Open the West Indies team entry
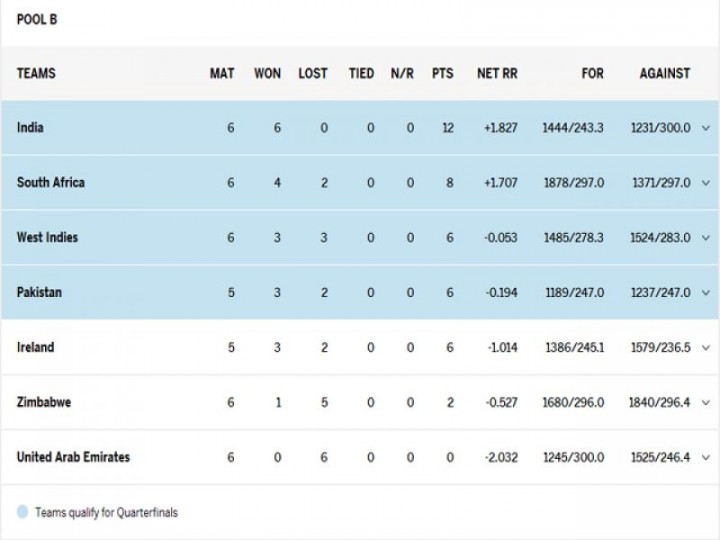720x540 pixels. [47, 237]
